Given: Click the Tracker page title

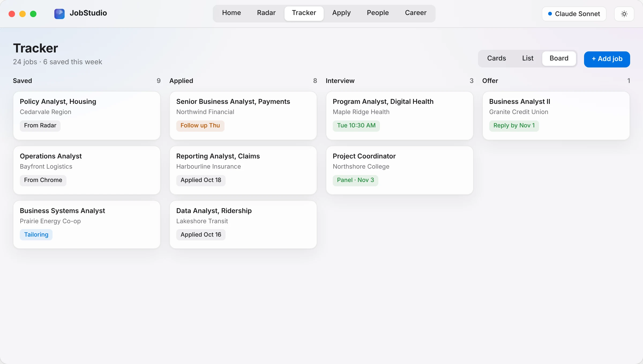Looking at the screenshot, I should pos(36,48).
